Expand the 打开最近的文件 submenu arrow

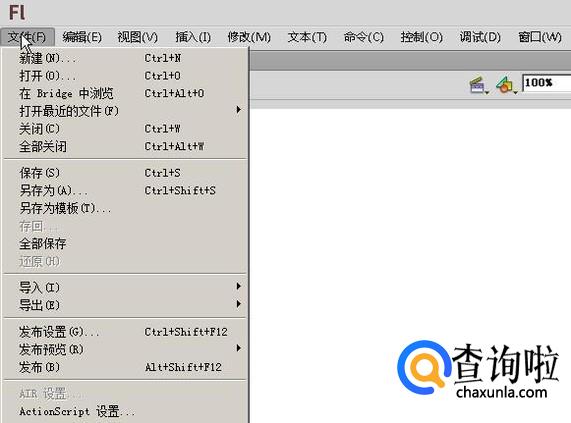[x=238, y=110]
